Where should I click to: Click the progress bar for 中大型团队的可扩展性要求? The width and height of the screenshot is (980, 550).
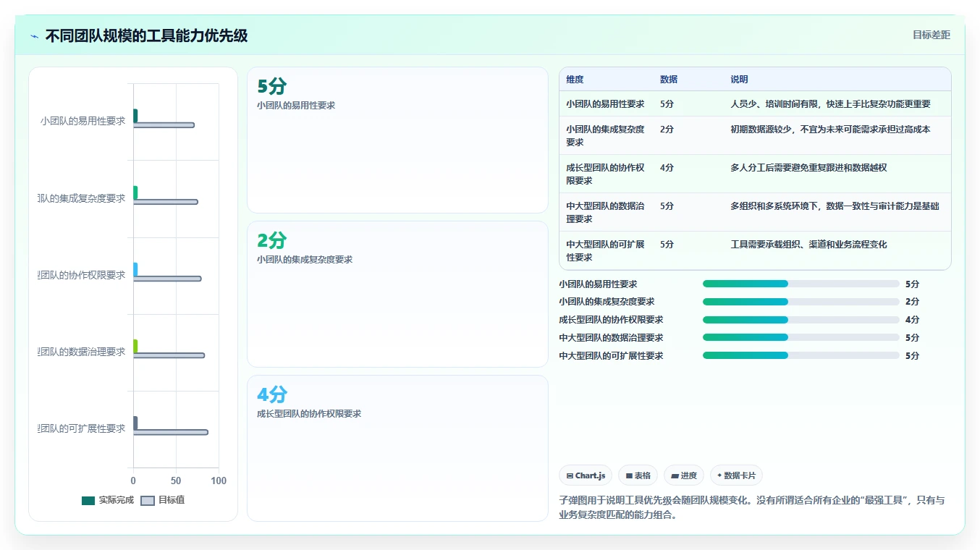pyautogui.click(x=801, y=355)
